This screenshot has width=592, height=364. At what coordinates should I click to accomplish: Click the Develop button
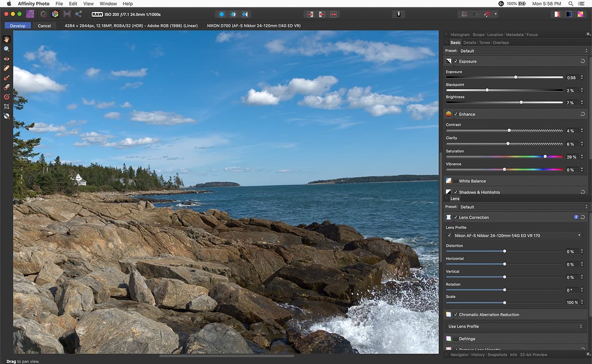(18, 26)
